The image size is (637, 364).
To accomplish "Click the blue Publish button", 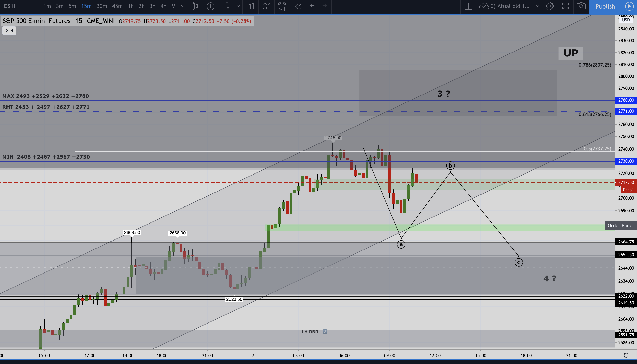I will (605, 6).
